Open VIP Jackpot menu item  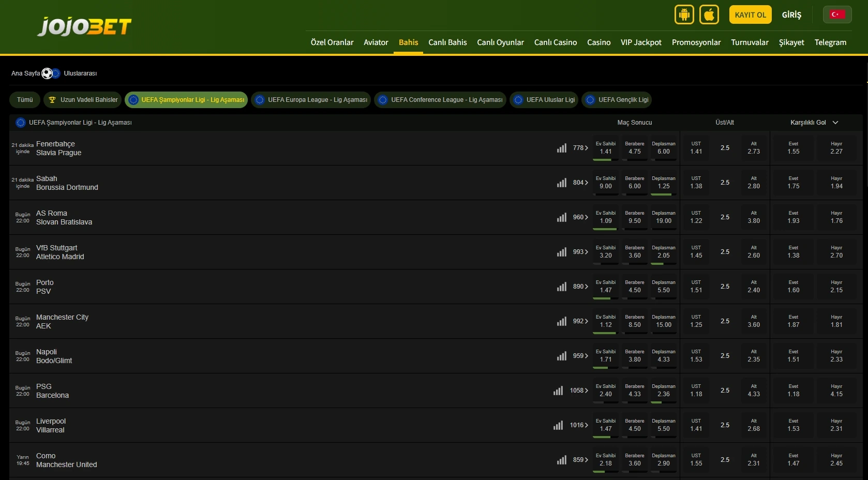click(641, 42)
